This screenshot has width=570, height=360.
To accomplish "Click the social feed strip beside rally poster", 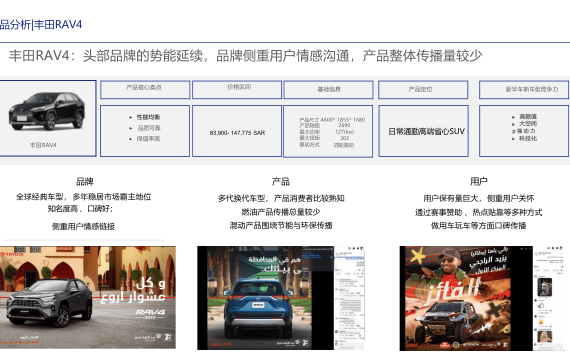I will (x=549, y=299).
